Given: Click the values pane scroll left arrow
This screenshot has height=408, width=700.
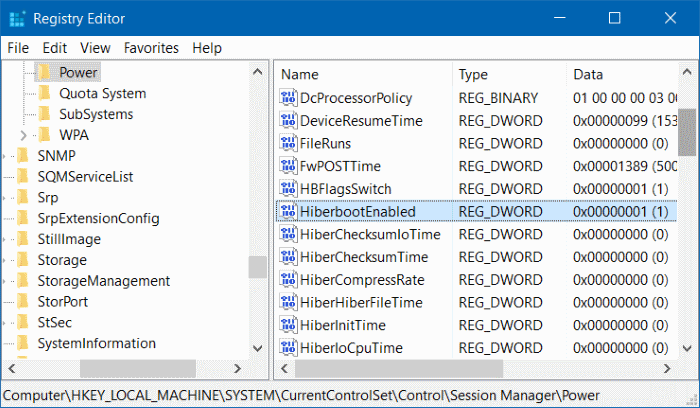Looking at the screenshot, I should (x=284, y=368).
